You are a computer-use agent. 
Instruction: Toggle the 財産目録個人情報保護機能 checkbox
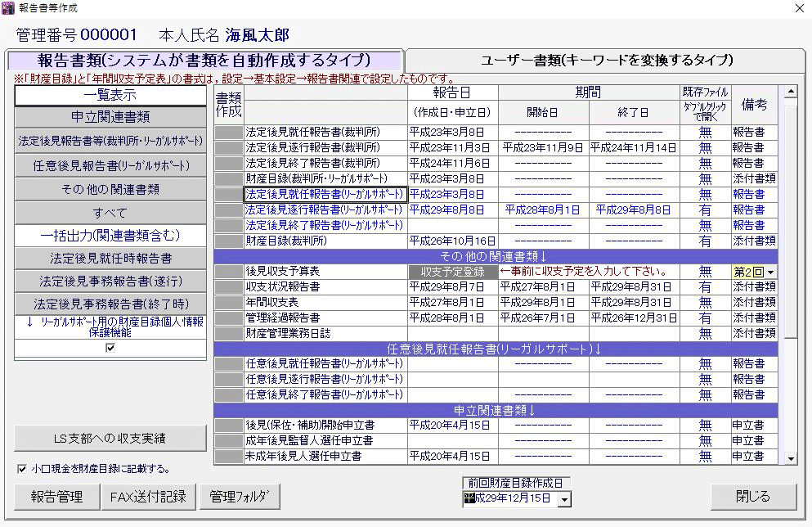pos(110,348)
